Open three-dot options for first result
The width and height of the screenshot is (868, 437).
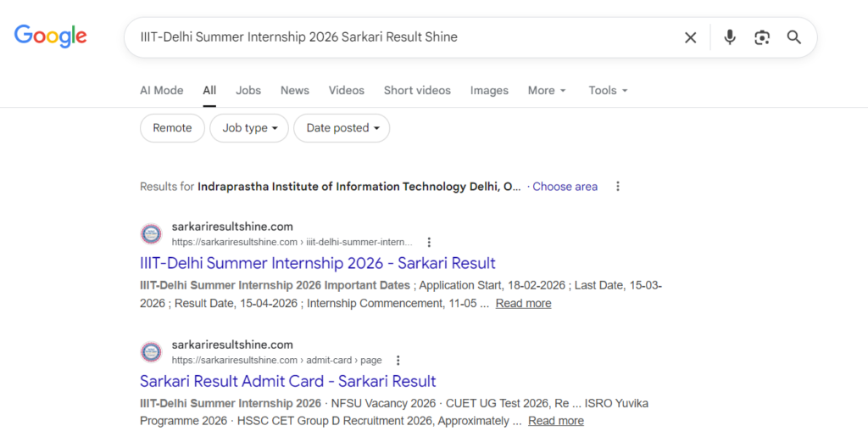pyautogui.click(x=429, y=242)
